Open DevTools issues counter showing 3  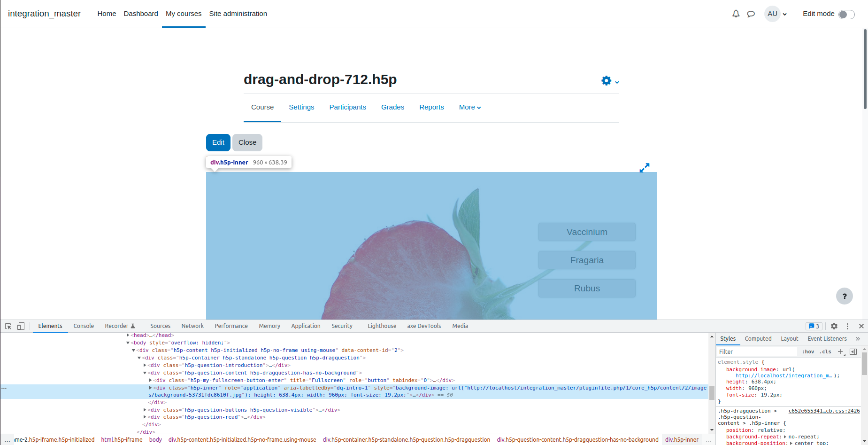[x=814, y=326]
